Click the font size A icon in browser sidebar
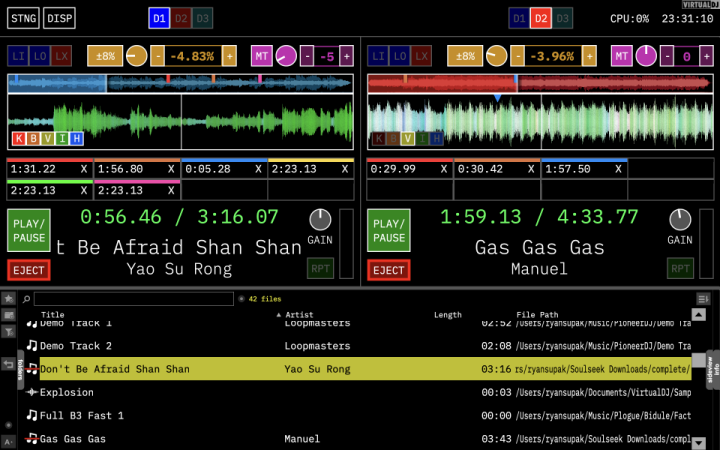 click(9, 442)
